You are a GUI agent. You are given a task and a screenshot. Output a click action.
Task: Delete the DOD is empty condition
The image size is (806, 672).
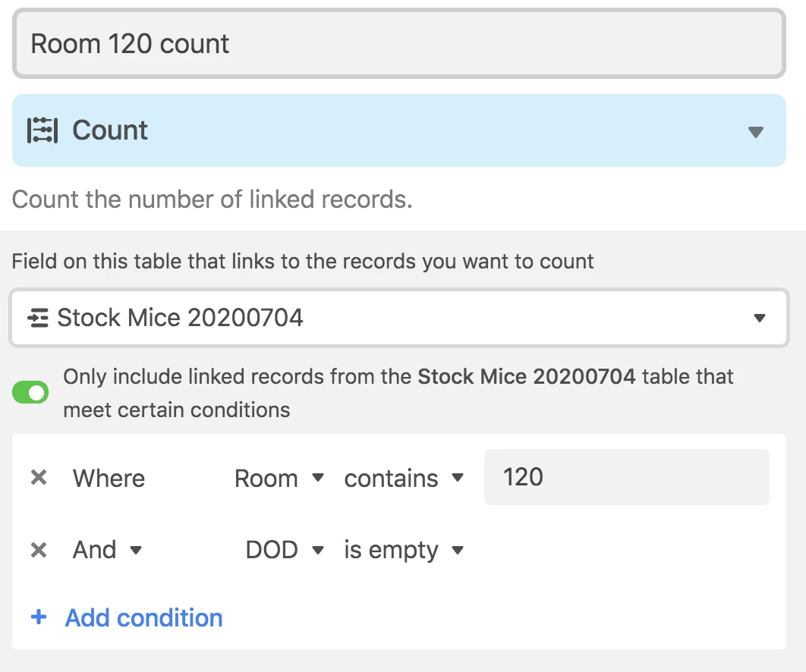click(x=39, y=550)
